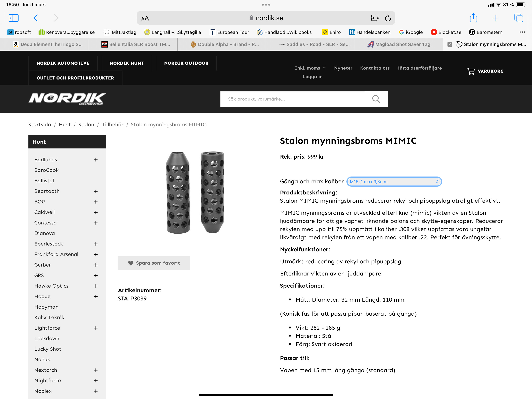The height and width of the screenshot is (399, 532).
Task: Expand the Nightforce category
Action: (96, 380)
